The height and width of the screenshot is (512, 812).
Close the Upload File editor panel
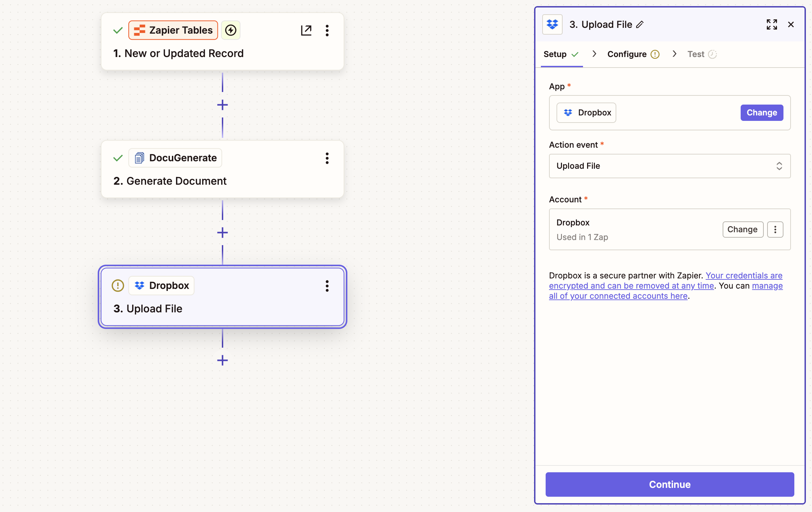791,24
